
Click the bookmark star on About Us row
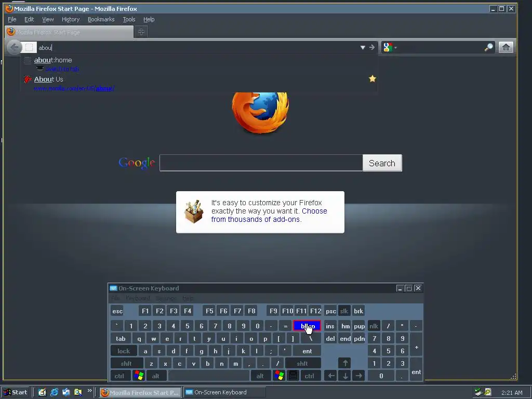[372, 79]
